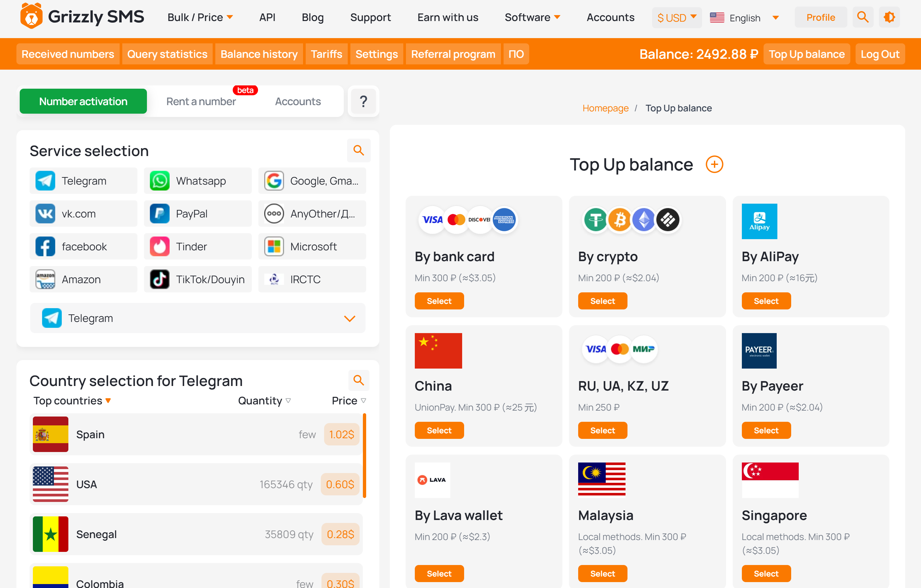Screen dimensions: 921x588
Task: Select the China UnionPay payment method
Action: click(x=439, y=430)
